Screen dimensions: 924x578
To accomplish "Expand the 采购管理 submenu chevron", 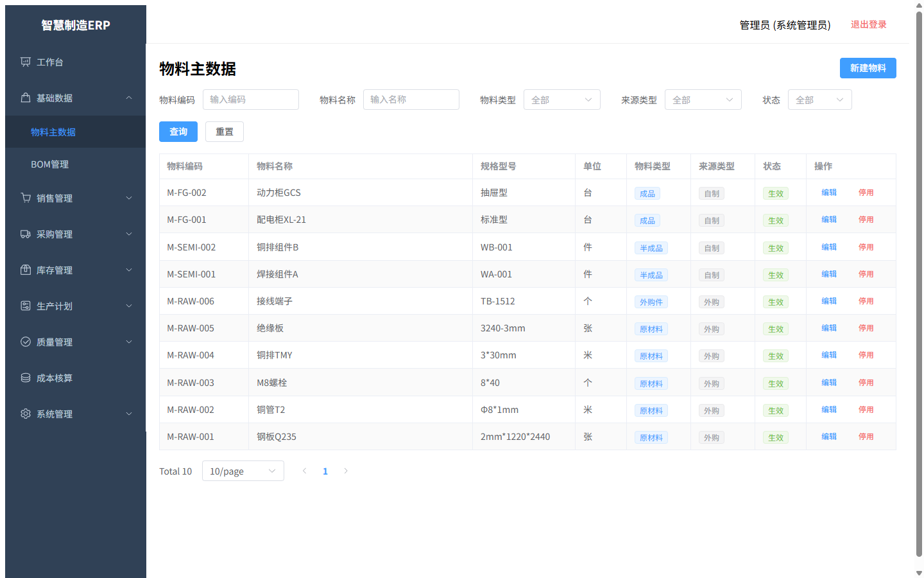I will (129, 234).
